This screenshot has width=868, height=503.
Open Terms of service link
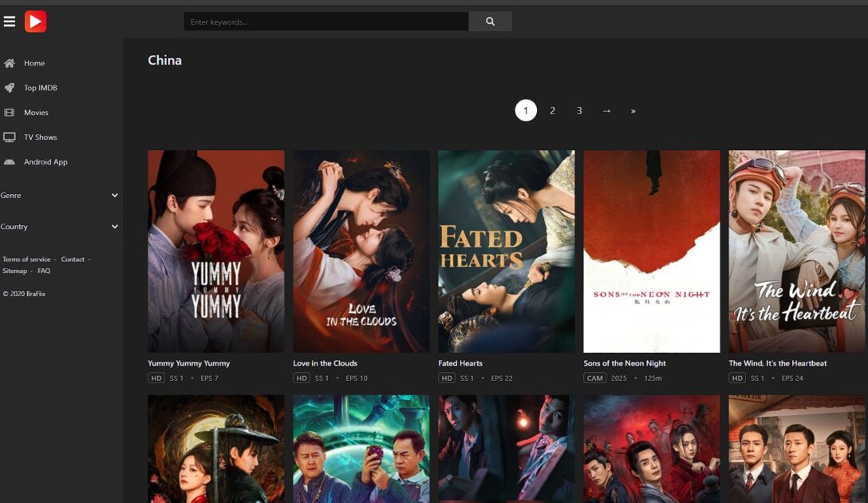pyautogui.click(x=26, y=259)
